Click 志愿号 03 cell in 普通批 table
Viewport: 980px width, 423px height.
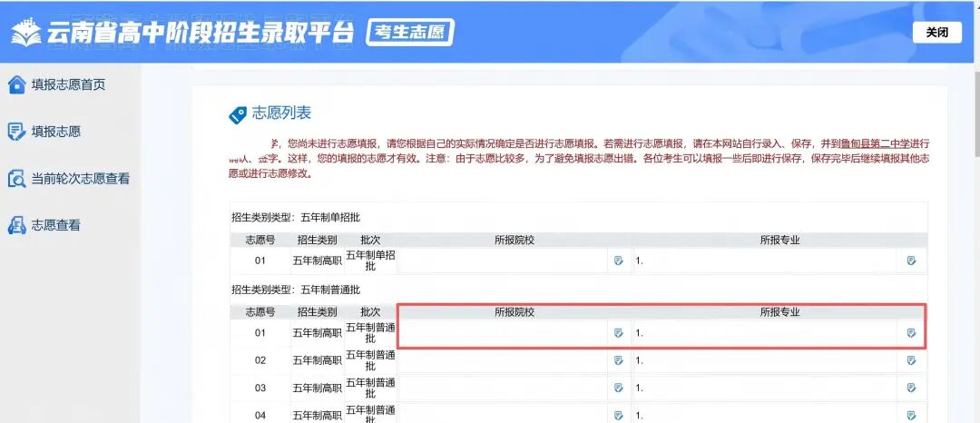(260, 388)
